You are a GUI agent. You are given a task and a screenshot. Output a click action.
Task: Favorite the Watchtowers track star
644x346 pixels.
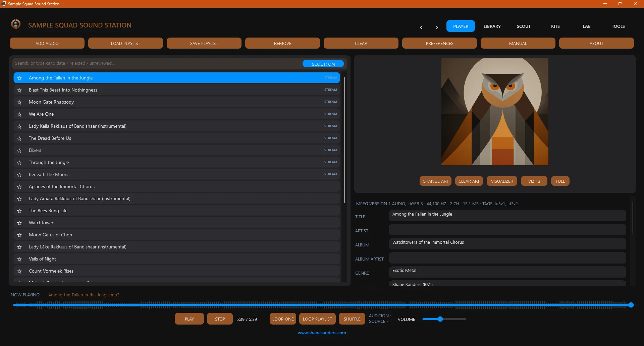click(19, 223)
